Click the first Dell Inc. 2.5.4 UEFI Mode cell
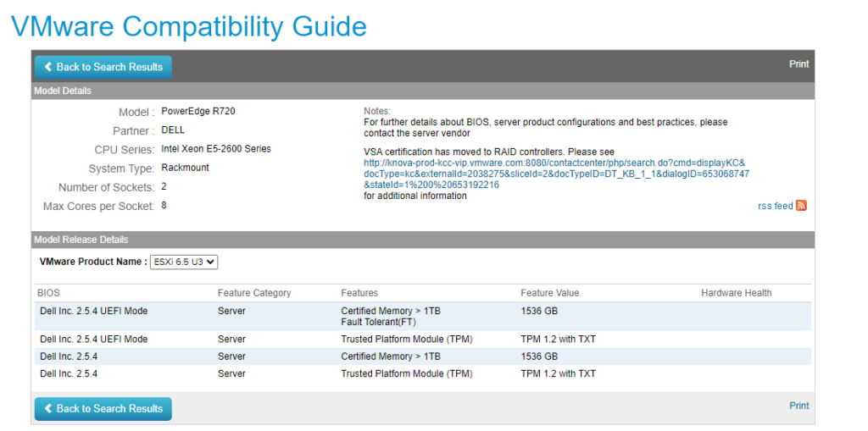The height and width of the screenshot is (431, 868). [93, 311]
